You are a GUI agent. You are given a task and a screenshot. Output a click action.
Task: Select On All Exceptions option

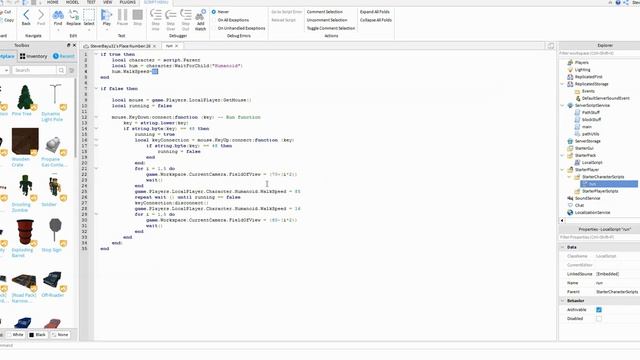[230, 20]
